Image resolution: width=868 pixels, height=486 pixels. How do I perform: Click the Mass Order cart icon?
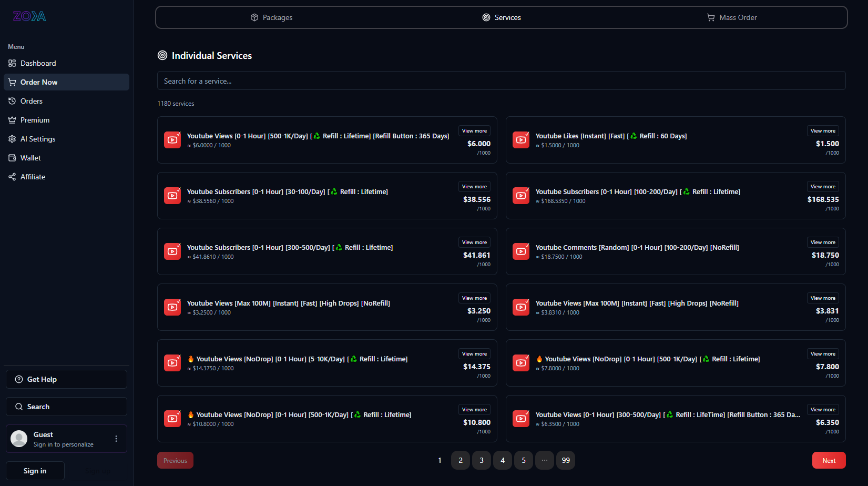[x=711, y=17]
